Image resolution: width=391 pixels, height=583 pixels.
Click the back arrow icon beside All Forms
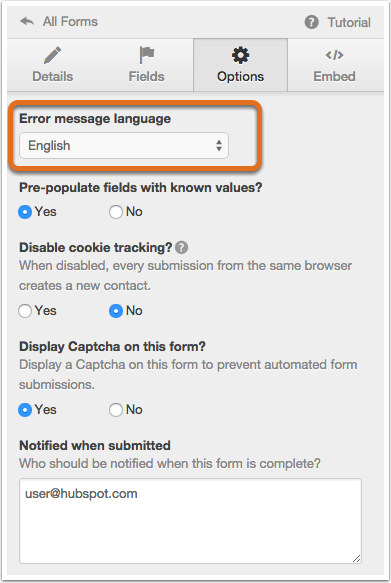coord(27,22)
